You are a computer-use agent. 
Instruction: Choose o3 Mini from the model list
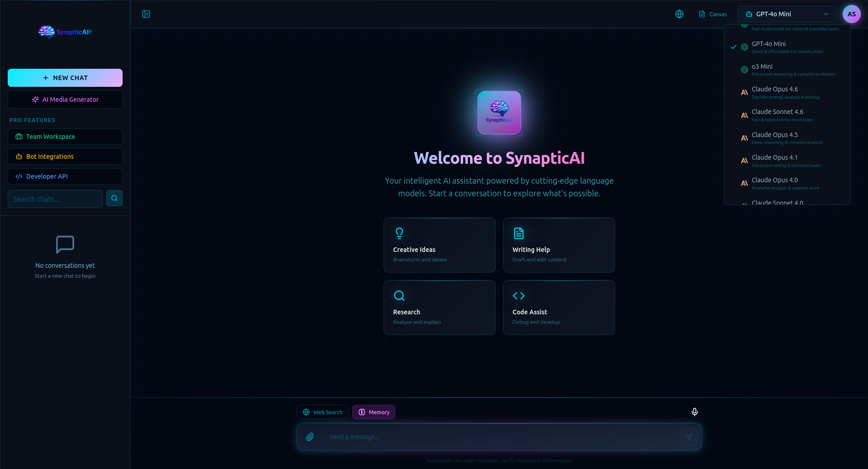point(786,69)
